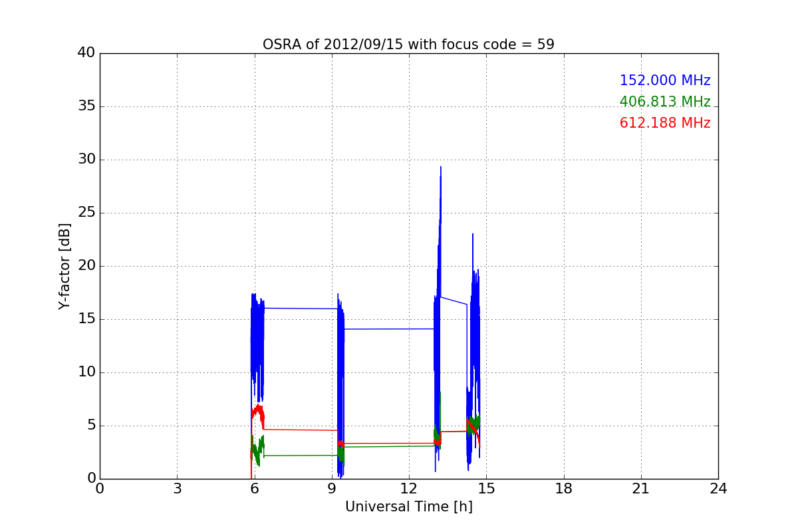Click the x-axis tick label 6
798x532 pixels.
coord(254,489)
